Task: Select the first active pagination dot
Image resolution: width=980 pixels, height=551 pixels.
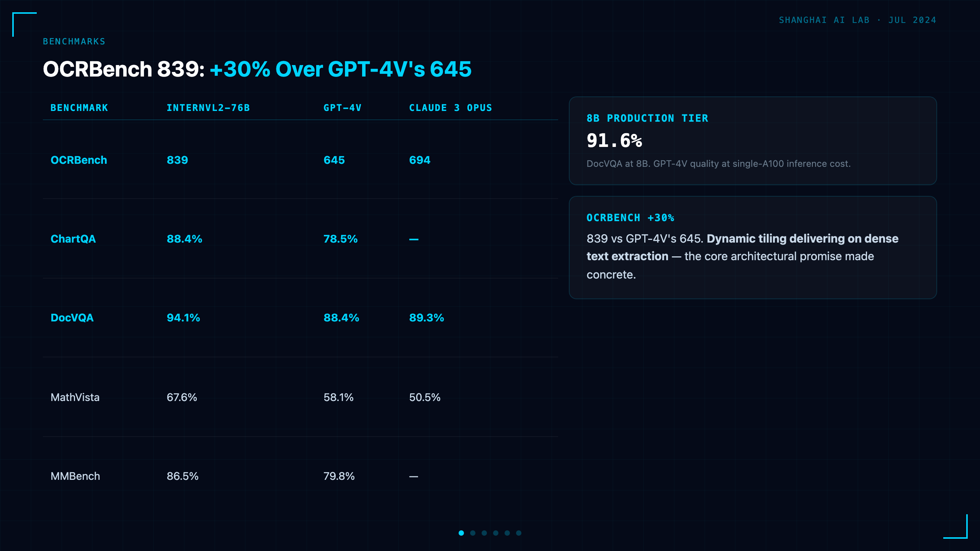Action: 461,533
